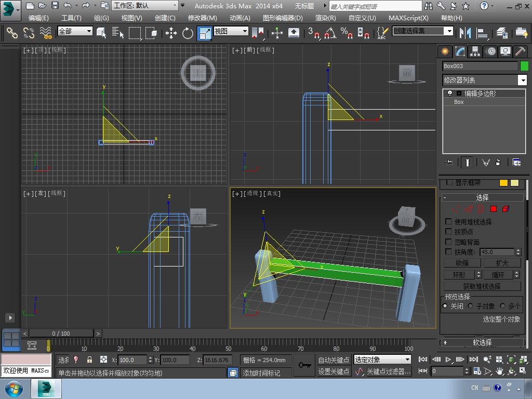Click the Mirror tool icon
This screenshot has height=399, width=532.
click(x=465, y=33)
